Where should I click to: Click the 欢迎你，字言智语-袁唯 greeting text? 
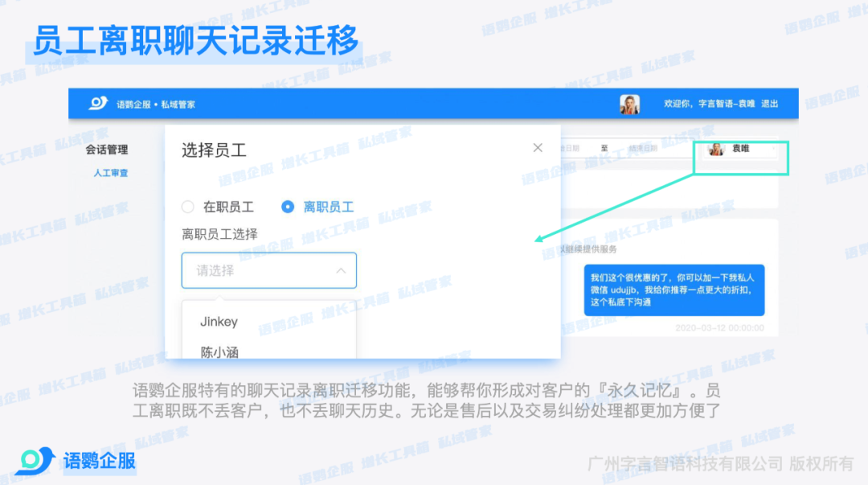[709, 105]
